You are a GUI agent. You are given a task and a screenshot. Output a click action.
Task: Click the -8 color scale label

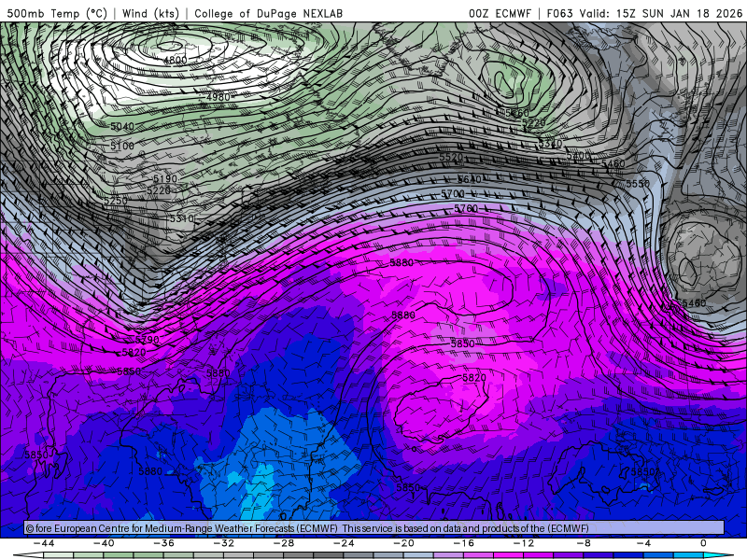585,543
